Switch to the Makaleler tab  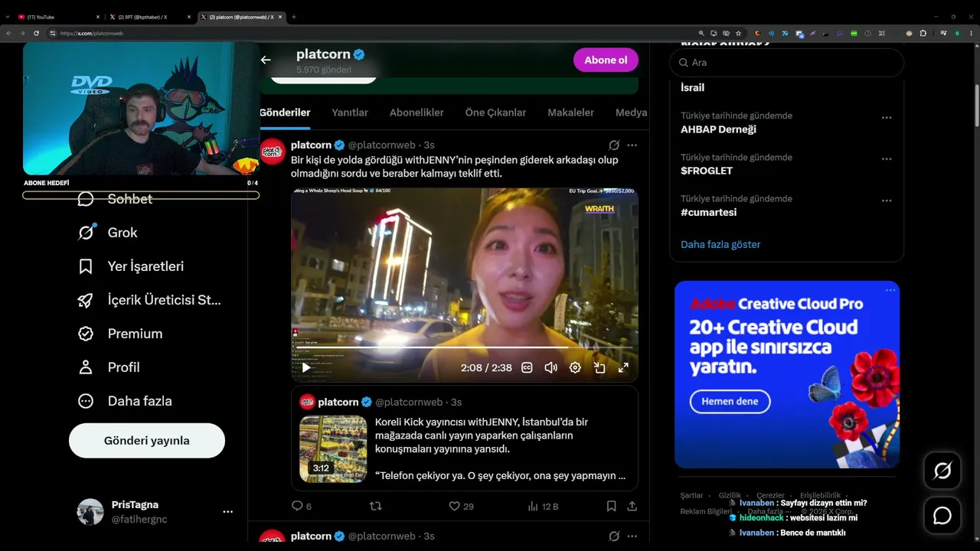click(570, 112)
